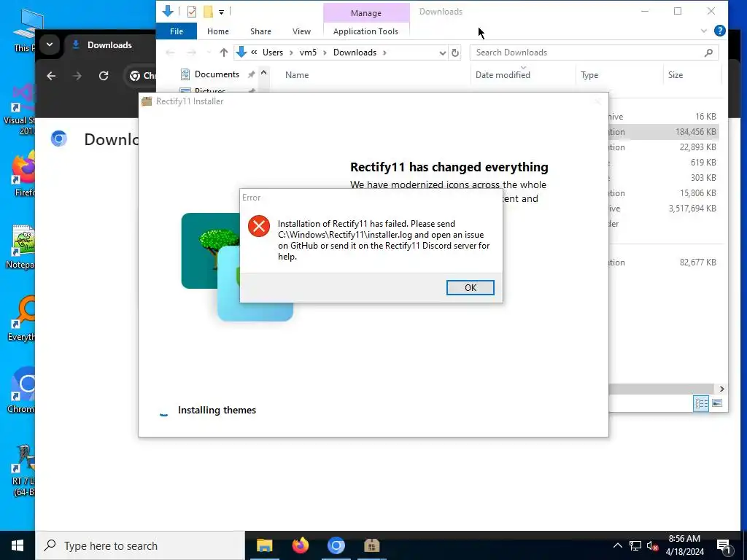Open the Chrome tab search dropdown
Screen dimensions: 747x560
tap(50, 45)
